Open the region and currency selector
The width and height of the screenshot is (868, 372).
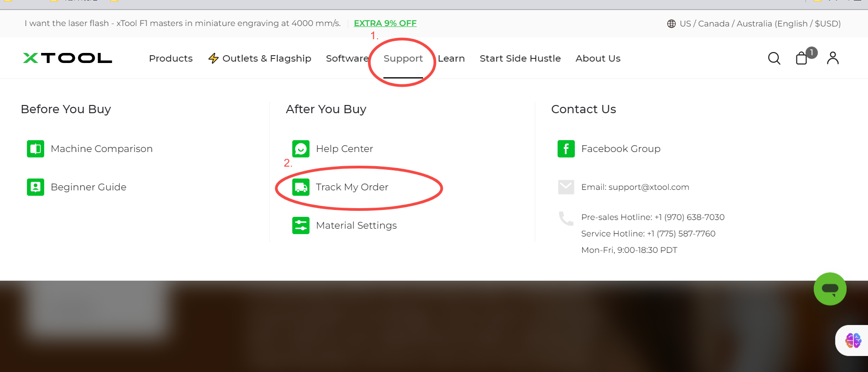click(x=754, y=24)
